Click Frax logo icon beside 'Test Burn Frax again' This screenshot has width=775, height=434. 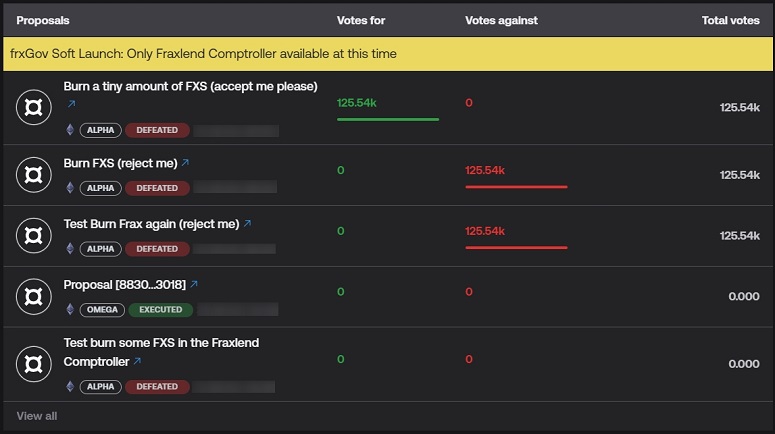coord(34,236)
